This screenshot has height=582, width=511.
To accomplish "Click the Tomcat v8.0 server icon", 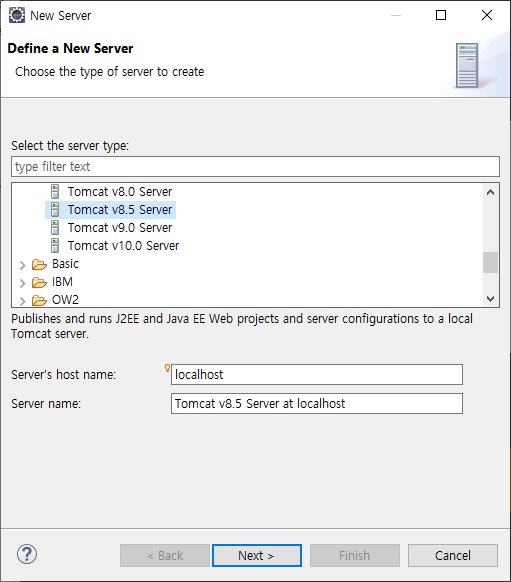I will tap(55, 192).
